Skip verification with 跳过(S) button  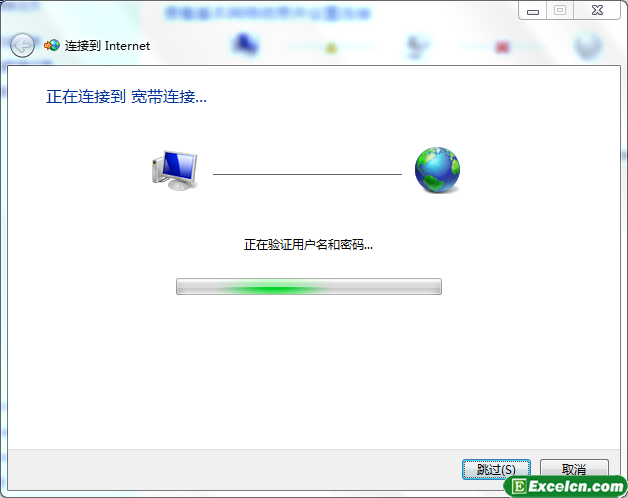(x=496, y=469)
